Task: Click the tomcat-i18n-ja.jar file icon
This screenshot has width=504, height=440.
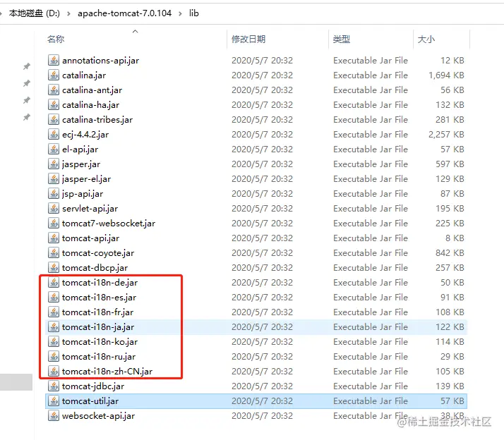Action: point(54,327)
